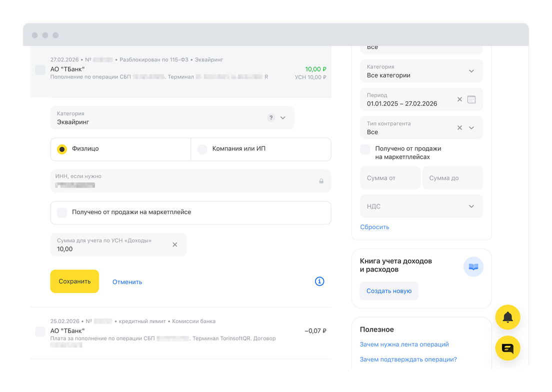Click the book icon in Книга учета
The height and width of the screenshot is (392, 552).
tap(473, 267)
